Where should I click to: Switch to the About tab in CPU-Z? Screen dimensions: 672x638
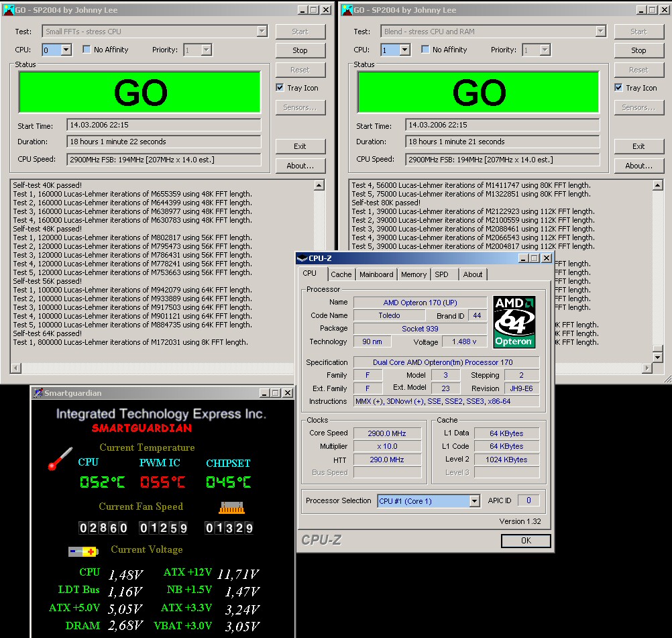click(x=473, y=274)
